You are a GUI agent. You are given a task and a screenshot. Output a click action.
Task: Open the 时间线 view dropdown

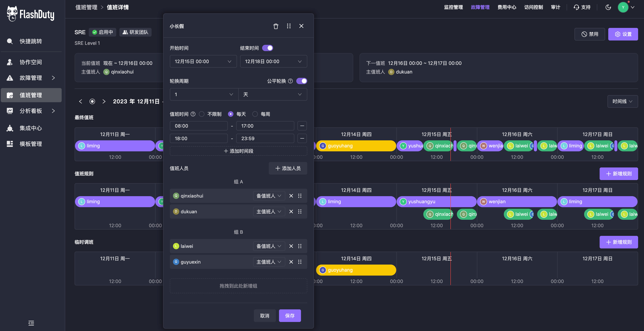coord(622,102)
